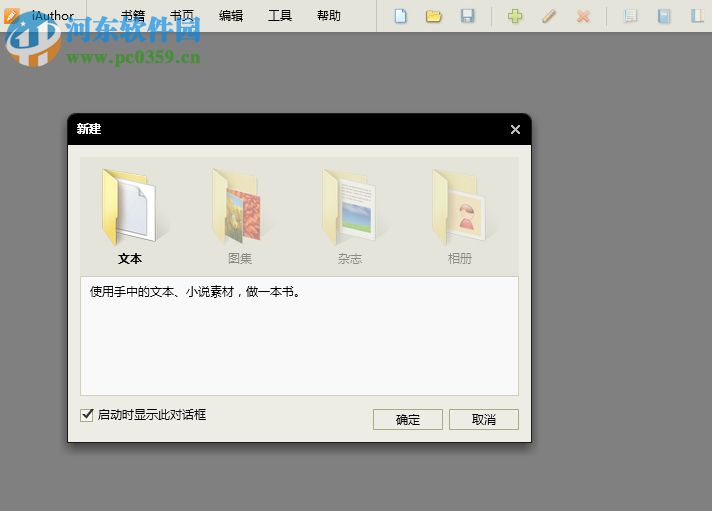Click the grey page-list toolbar icon
Image resolution: width=712 pixels, height=511 pixels.
coord(630,16)
